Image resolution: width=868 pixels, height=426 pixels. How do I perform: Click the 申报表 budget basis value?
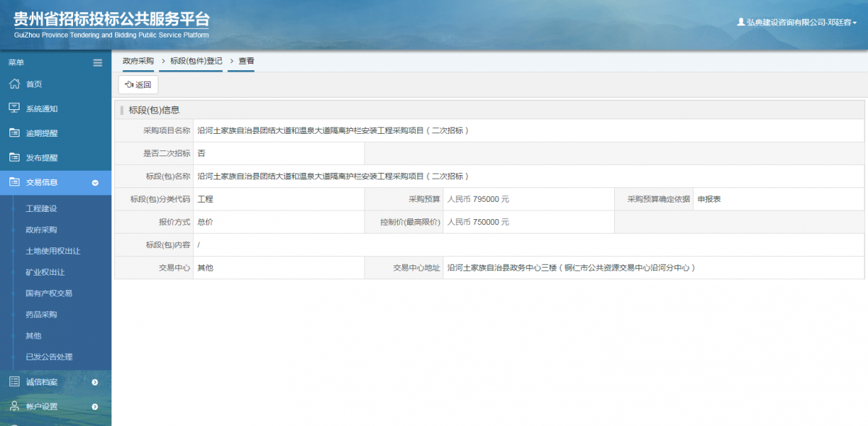pos(709,199)
